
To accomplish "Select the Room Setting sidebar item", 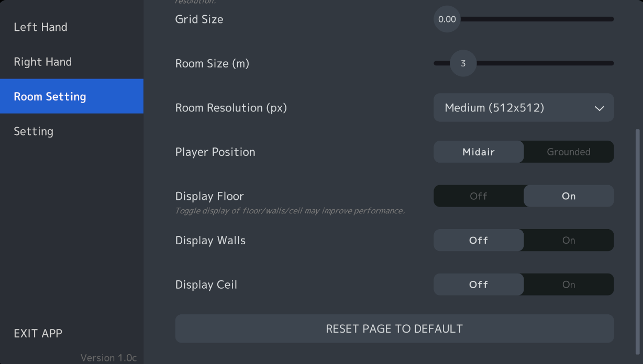I will pyautogui.click(x=72, y=96).
